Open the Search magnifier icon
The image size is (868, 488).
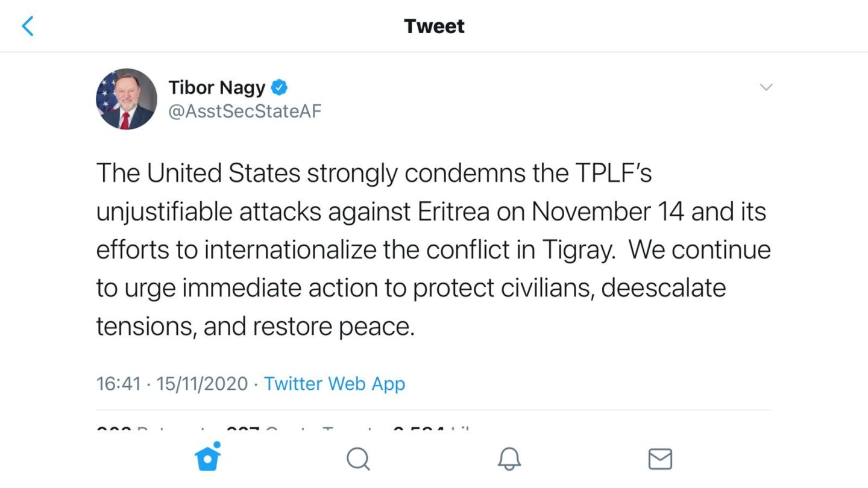(358, 460)
